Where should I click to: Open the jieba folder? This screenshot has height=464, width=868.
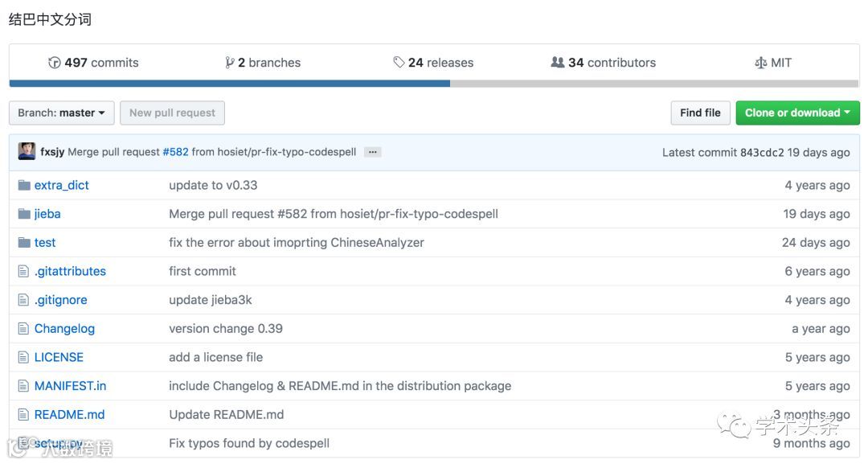(x=47, y=214)
